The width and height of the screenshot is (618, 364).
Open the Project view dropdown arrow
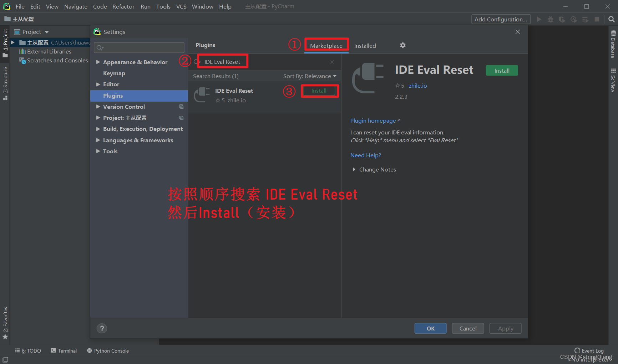tap(47, 32)
